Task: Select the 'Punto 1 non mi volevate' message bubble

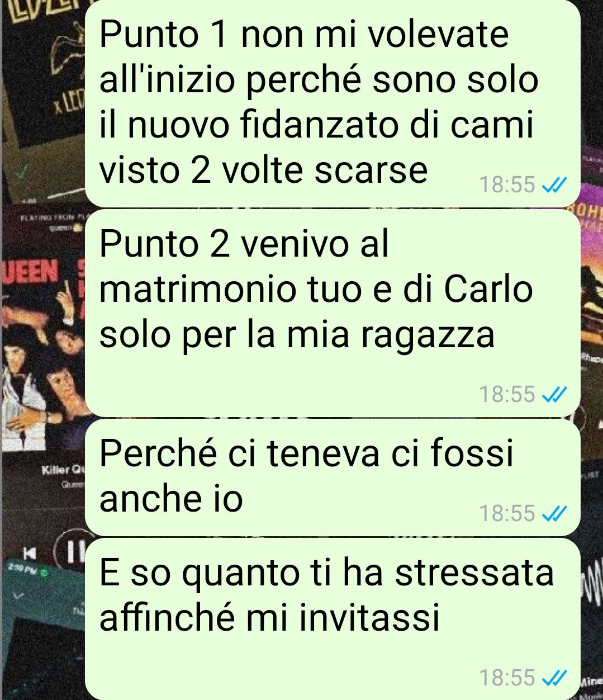Action: pyautogui.click(x=333, y=103)
